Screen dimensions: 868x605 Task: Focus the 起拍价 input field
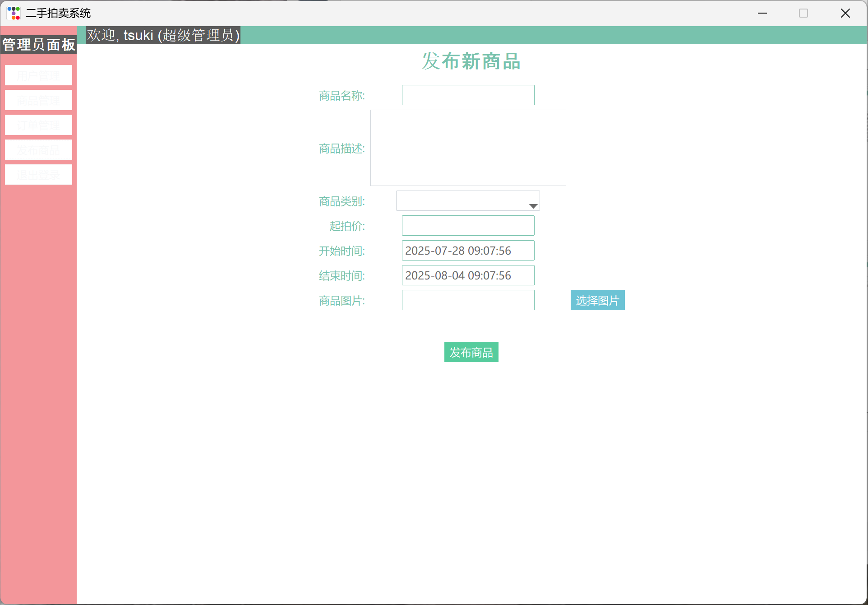pos(468,226)
